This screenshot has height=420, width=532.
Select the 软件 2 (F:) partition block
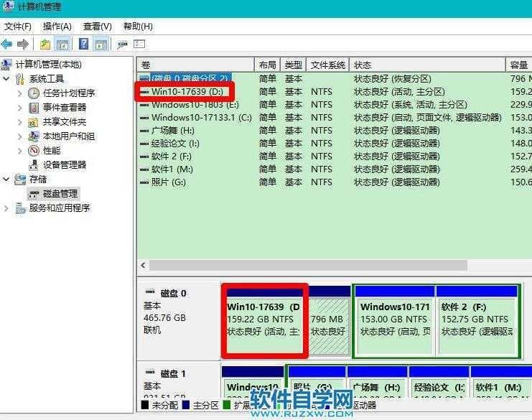(477, 319)
